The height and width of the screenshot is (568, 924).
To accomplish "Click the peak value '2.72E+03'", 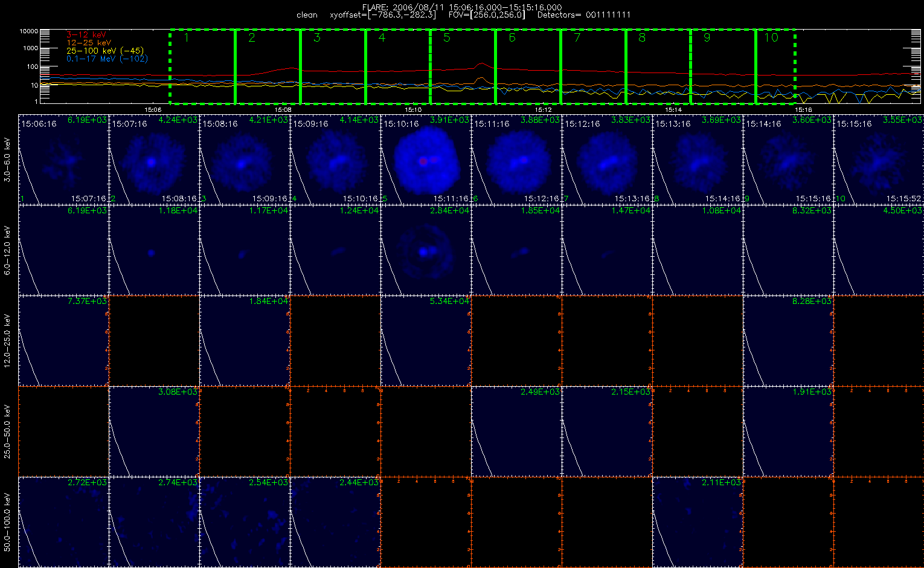I will 88,483.
